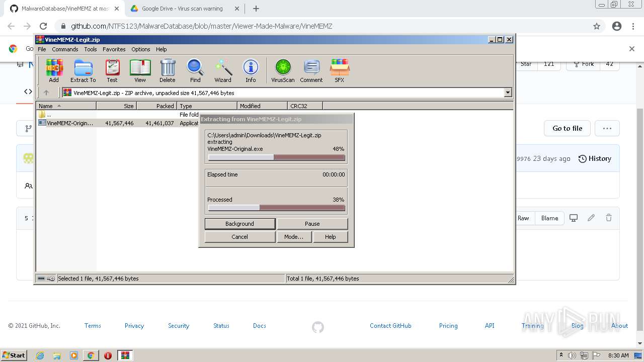
Task: Sort files by Size column
Action: (x=117, y=106)
